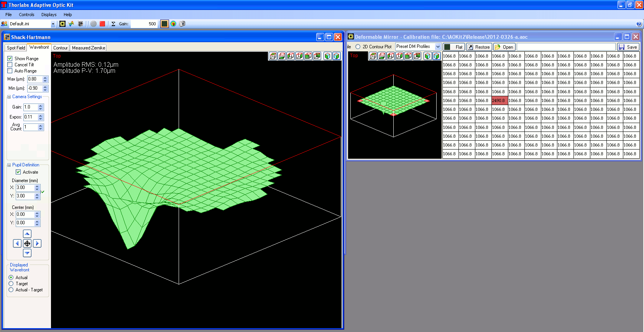Viewport: 644px width, 332px height.
Task: Click the colorful wavefront surface toolbar icon
Action: [71, 24]
